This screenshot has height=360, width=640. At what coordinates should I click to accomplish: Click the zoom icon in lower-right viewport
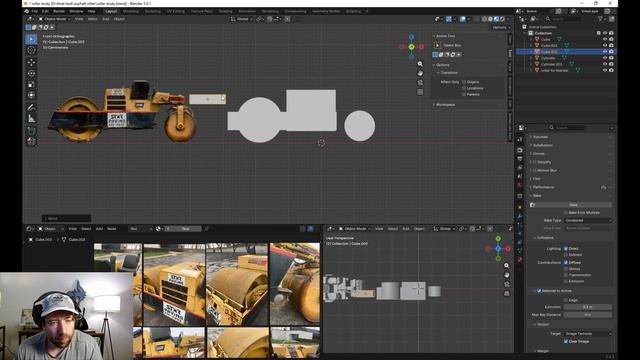507,266
